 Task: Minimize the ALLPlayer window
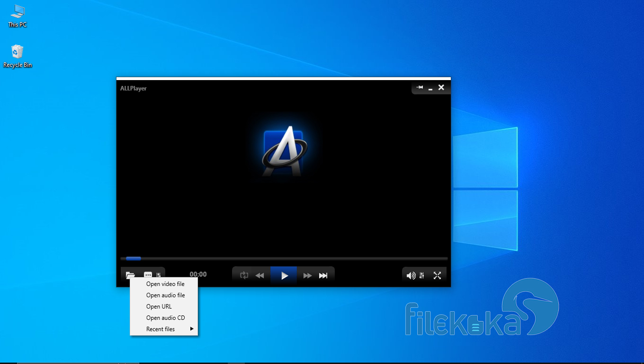click(x=430, y=89)
